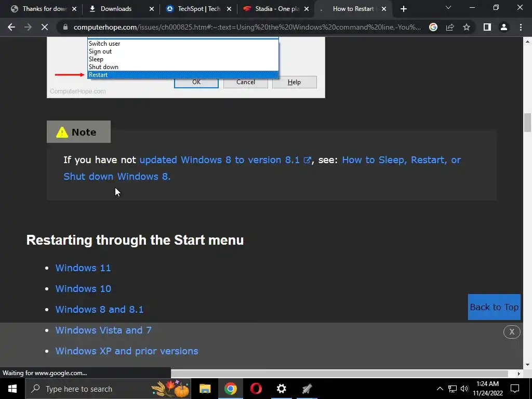Click the network tray icon

453,389
